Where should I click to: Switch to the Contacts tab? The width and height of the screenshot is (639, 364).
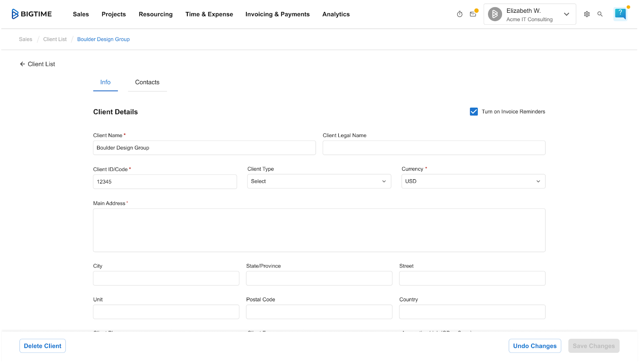click(147, 82)
